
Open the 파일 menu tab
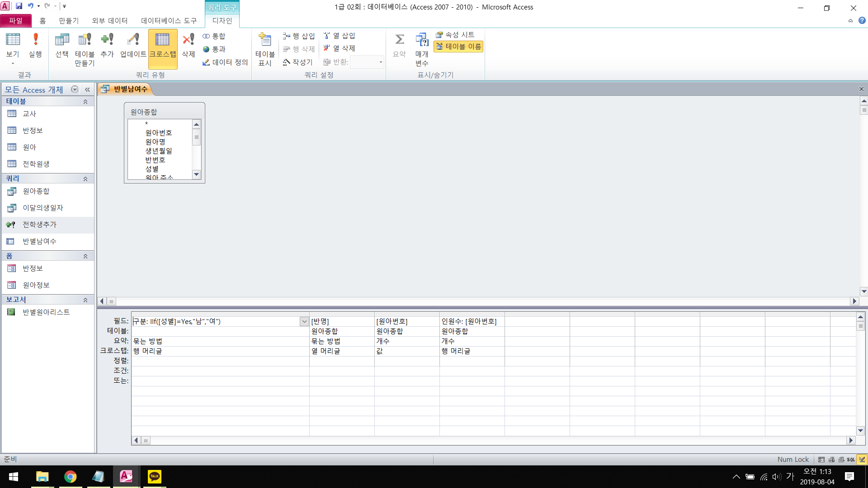click(x=16, y=20)
